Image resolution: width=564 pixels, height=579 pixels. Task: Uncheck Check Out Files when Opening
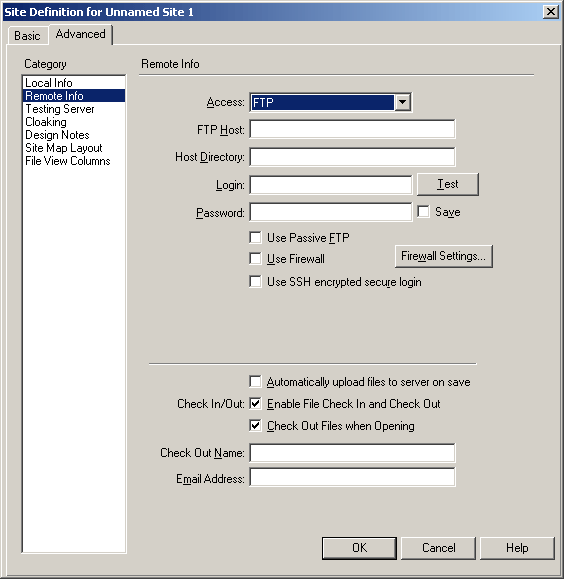click(255, 426)
